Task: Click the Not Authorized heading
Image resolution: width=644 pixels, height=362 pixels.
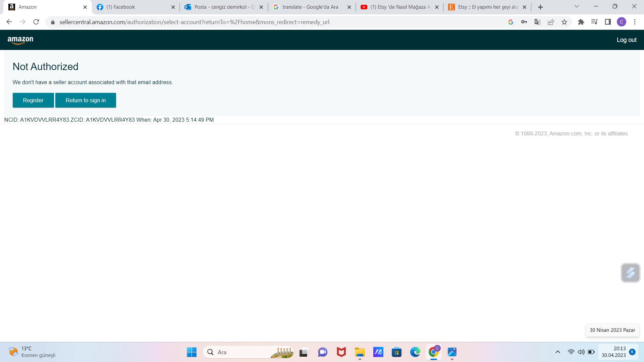Action: pyautogui.click(x=45, y=66)
